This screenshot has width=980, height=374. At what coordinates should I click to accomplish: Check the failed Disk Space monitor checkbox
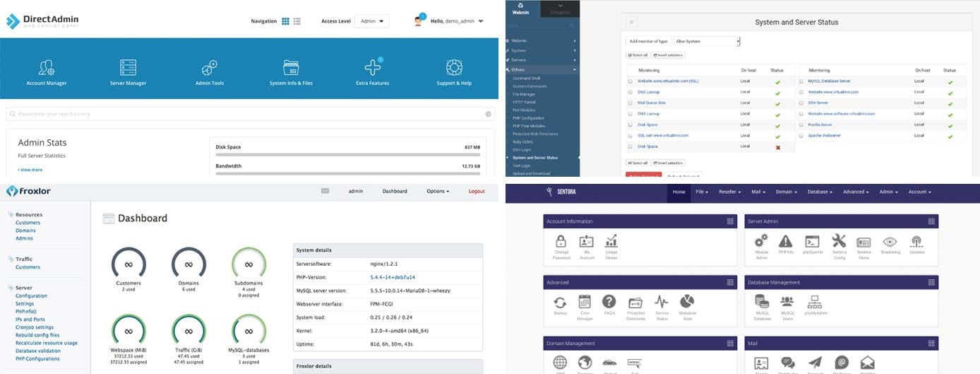pos(631,146)
